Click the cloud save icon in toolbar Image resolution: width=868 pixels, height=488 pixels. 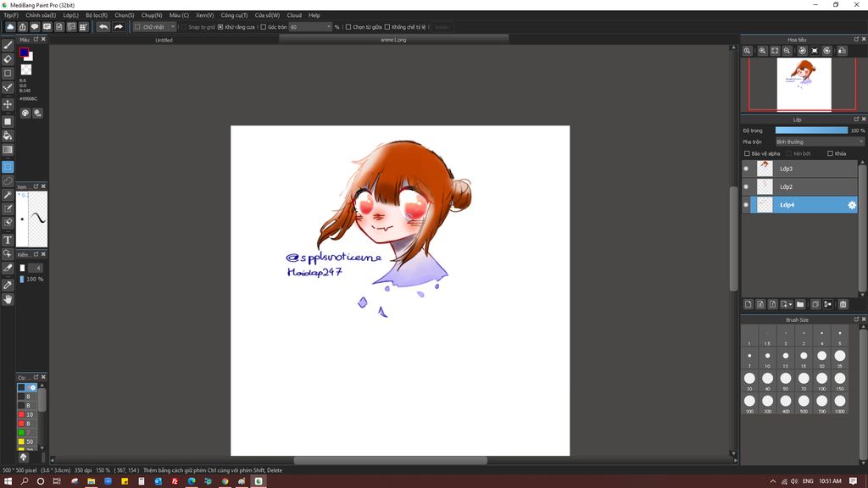pyautogui.click(x=10, y=26)
